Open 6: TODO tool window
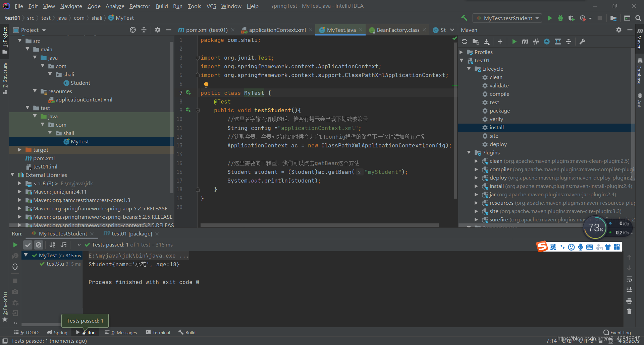This screenshot has height=345, width=644. pyautogui.click(x=26, y=332)
